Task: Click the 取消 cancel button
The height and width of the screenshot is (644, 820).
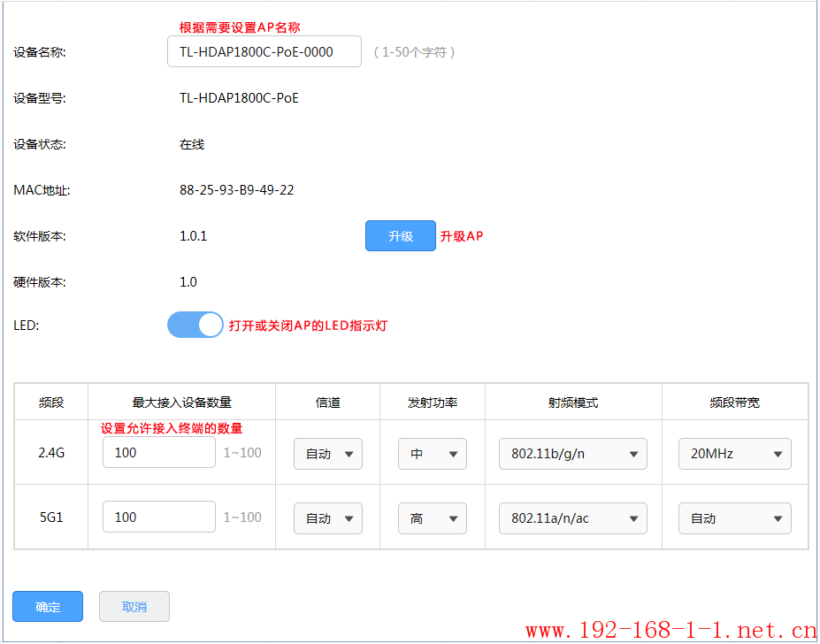Action: (x=134, y=606)
